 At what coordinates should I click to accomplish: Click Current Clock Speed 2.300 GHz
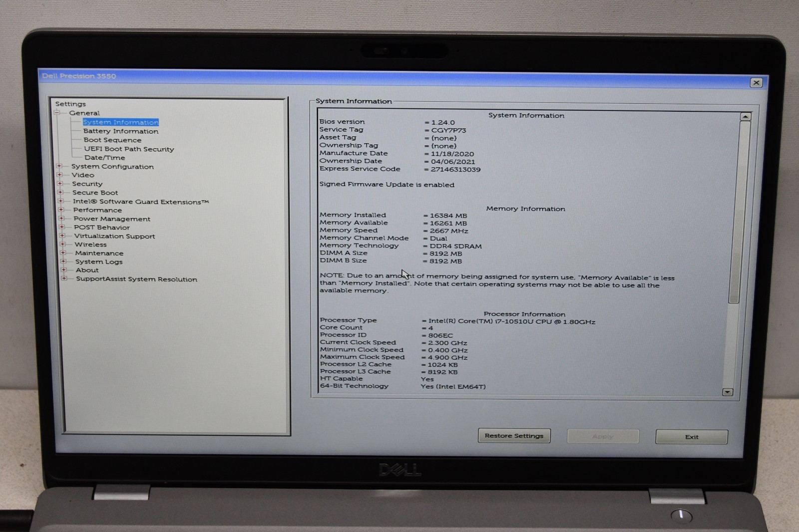coord(447,343)
